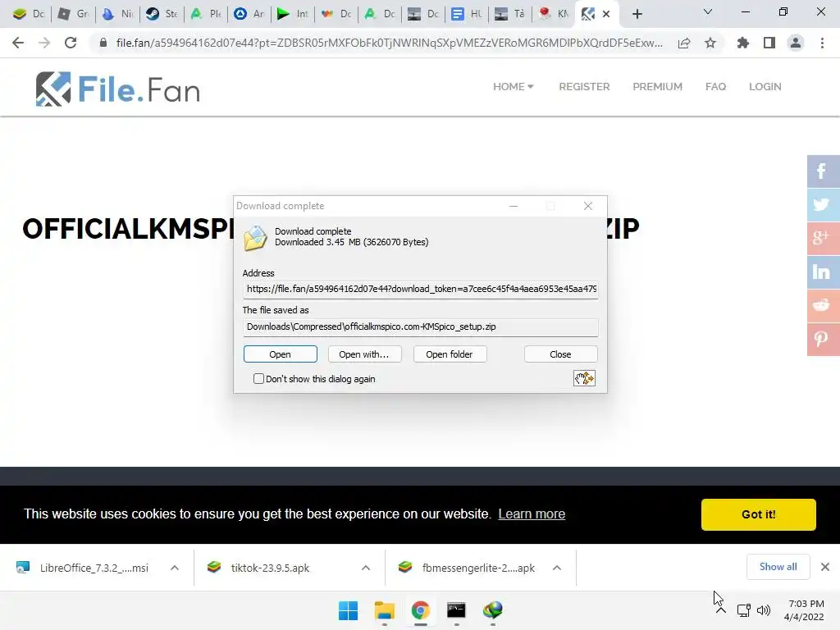Switch to the KM browser tab
Image resolution: width=840 pixels, height=630 pixels.
tap(555, 14)
